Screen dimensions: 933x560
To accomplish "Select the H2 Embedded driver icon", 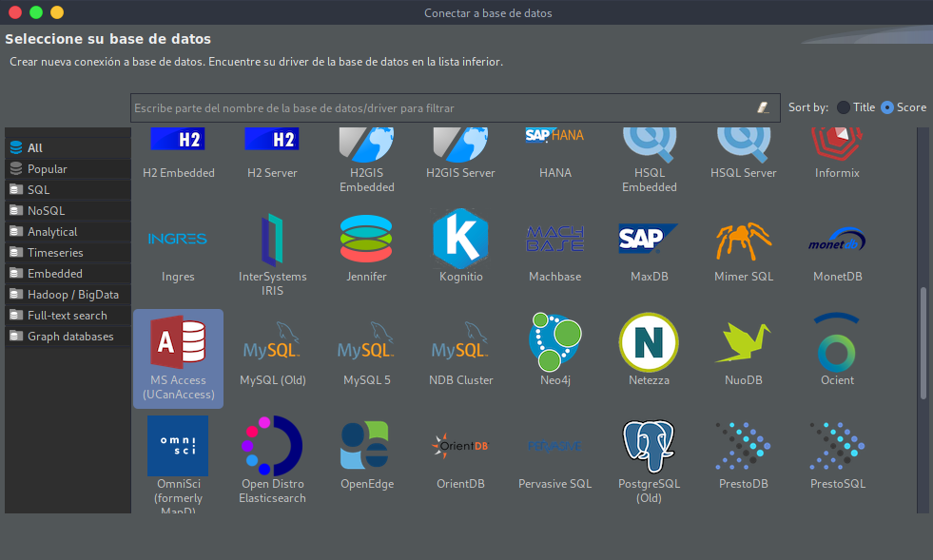I will coord(178,139).
